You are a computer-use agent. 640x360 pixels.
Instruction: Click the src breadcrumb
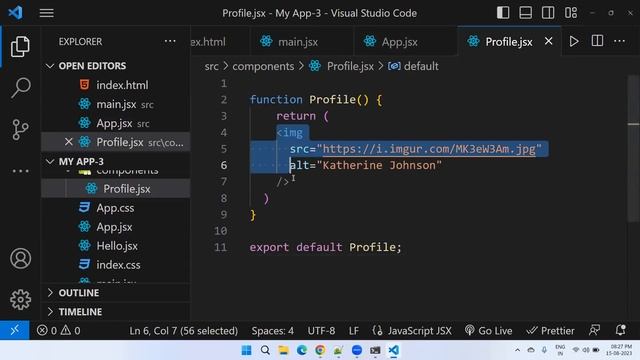click(x=211, y=66)
